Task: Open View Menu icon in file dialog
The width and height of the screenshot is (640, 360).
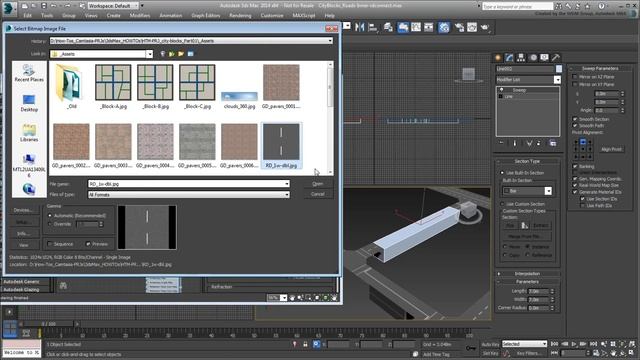Action: [x=191, y=54]
